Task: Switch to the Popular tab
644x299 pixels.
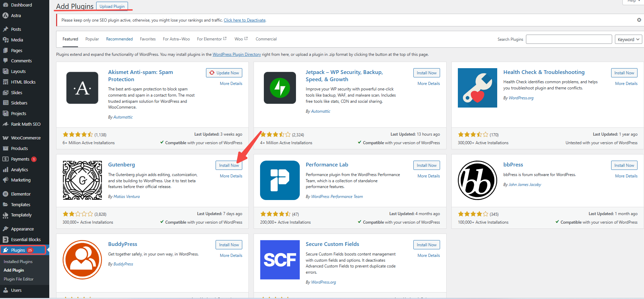Action: 92,39
